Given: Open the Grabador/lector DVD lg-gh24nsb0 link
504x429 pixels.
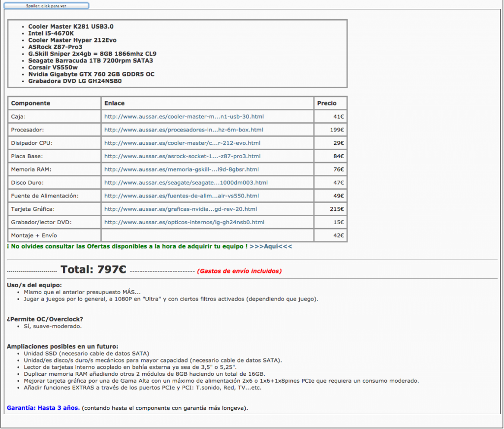Looking at the screenshot, I should (x=184, y=222).
